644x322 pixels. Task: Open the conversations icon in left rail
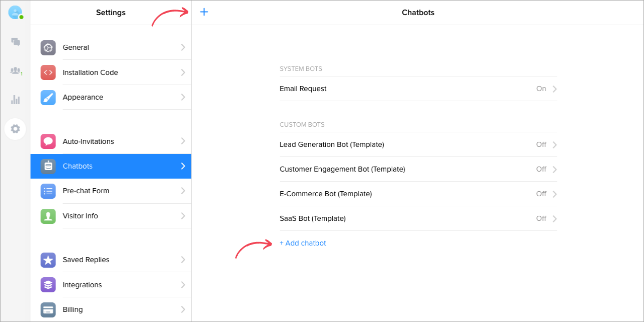[x=16, y=42]
